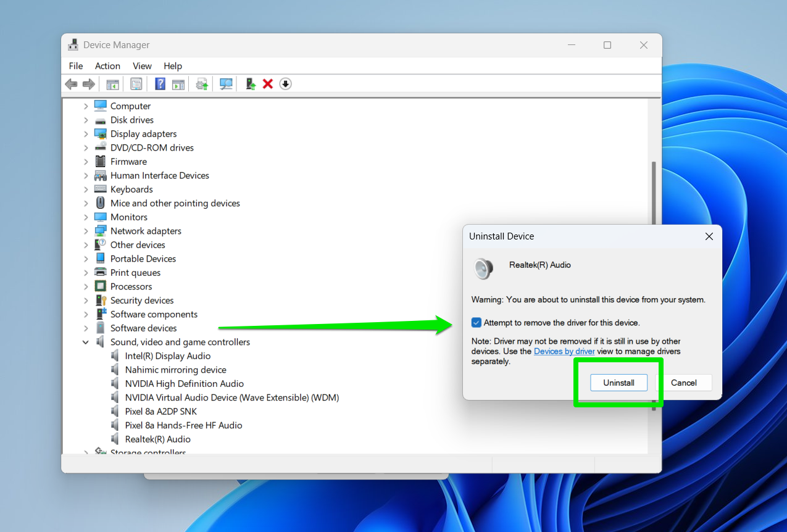Select Pixel 8a Hands-Free HF Audio
Viewport: 787px width, 532px height.
click(183, 426)
